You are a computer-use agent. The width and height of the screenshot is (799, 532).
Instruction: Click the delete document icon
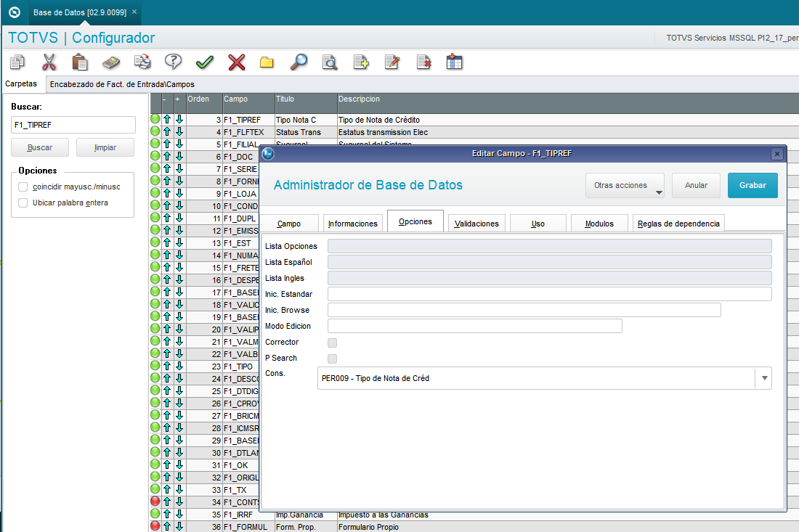[x=423, y=62]
